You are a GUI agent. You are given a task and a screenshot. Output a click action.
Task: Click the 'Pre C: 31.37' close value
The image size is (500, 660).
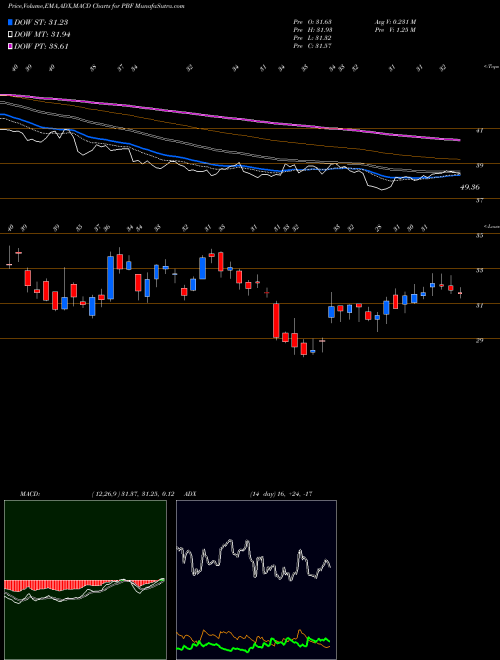click(x=313, y=46)
